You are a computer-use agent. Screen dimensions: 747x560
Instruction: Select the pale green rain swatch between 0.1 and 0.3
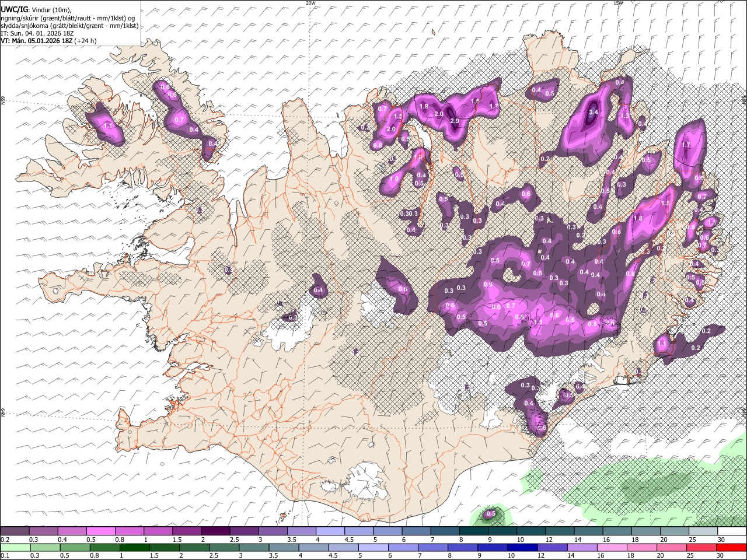15,548
